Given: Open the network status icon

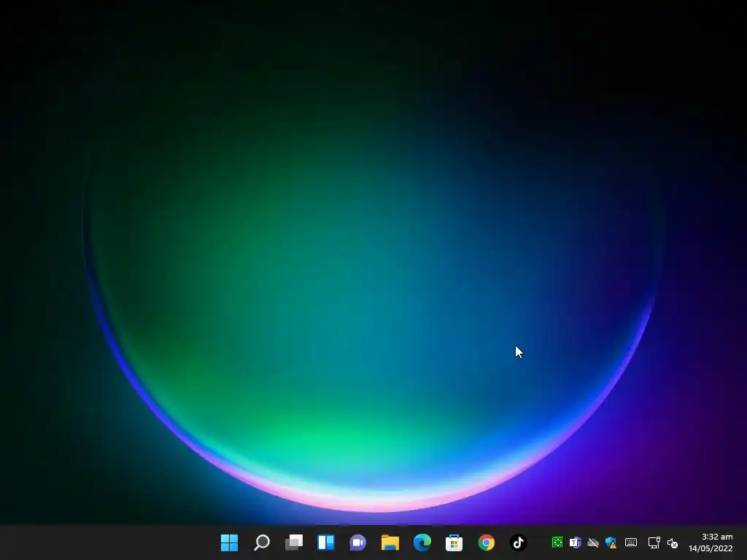Looking at the screenshot, I should point(654,542).
